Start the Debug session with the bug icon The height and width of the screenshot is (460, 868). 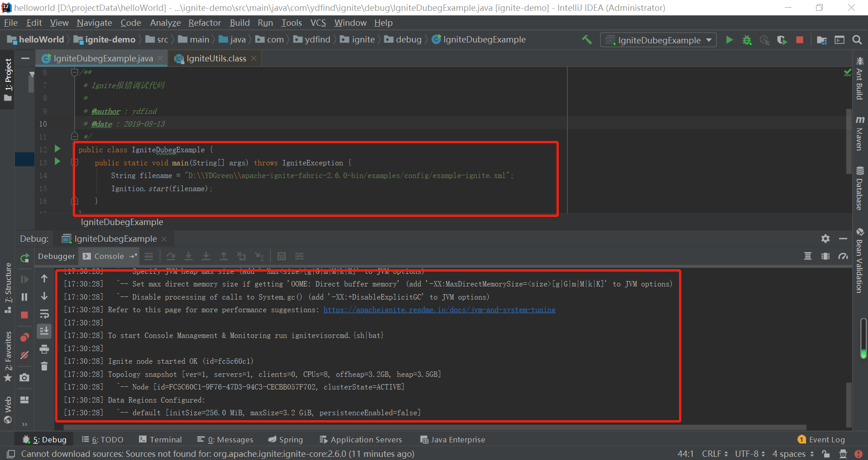click(747, 40)
